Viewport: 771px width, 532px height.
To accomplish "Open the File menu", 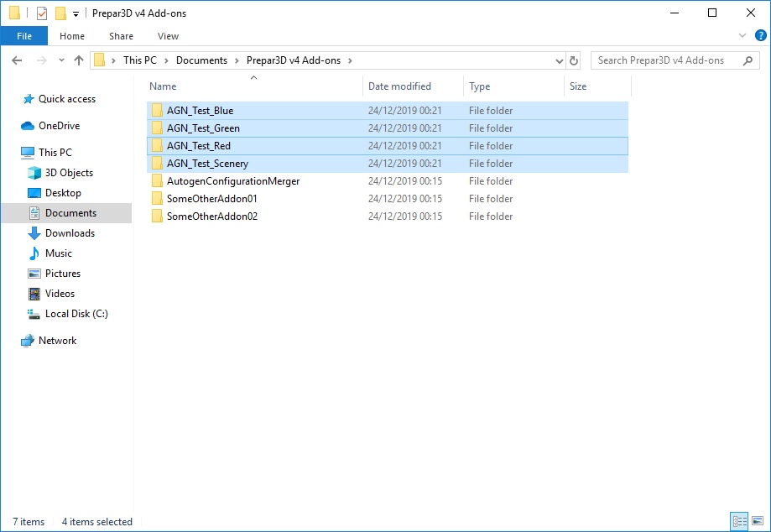I will pos(24,36).
